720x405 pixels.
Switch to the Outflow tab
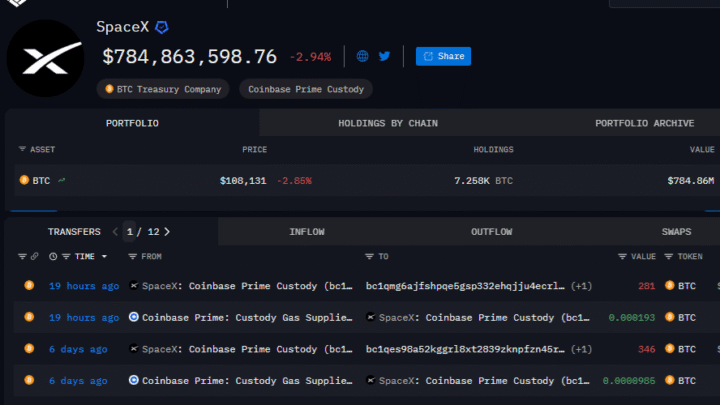click(x=491, y=232)
